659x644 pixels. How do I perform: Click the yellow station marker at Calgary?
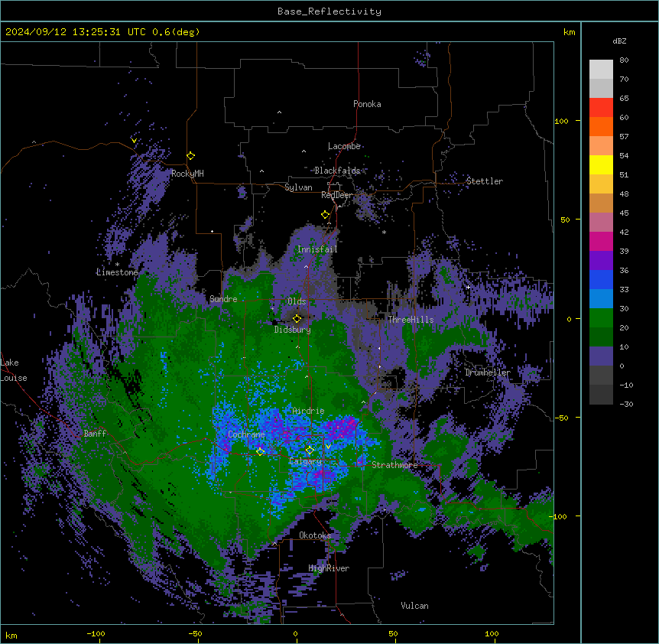coord(310,450)
